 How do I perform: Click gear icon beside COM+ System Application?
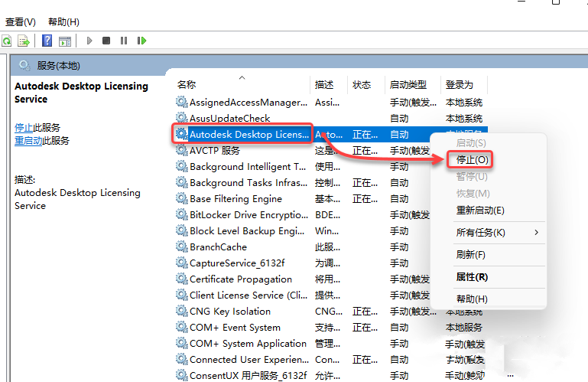[182, 343]
